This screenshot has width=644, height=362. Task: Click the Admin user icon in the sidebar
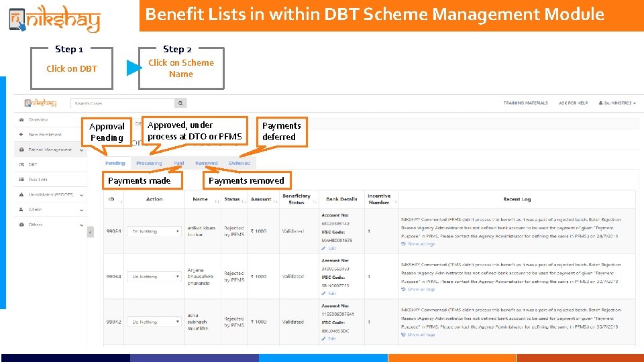(21, 209)
